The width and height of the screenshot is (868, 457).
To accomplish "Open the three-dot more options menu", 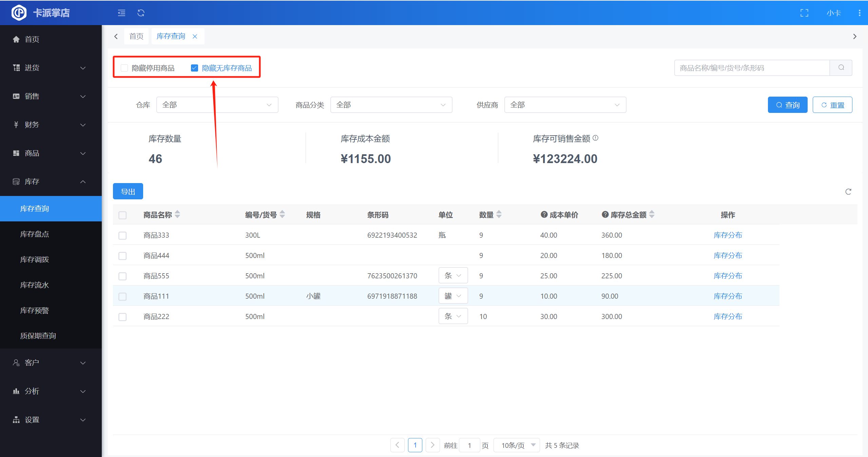I will coord(859,13).
